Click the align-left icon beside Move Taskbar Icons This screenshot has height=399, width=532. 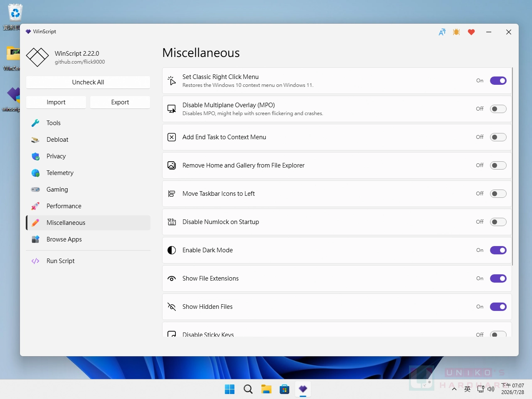coord(172,194)
